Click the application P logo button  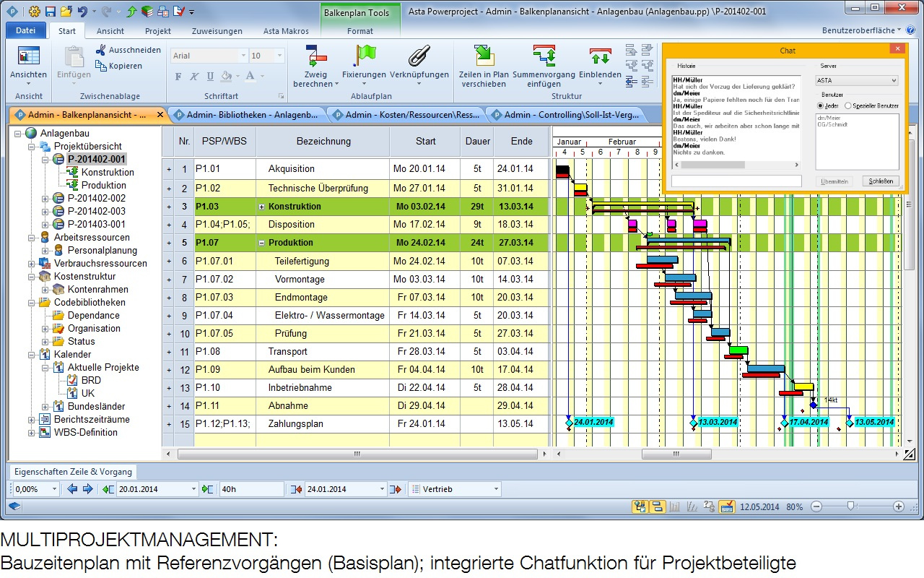click(14, 12)
